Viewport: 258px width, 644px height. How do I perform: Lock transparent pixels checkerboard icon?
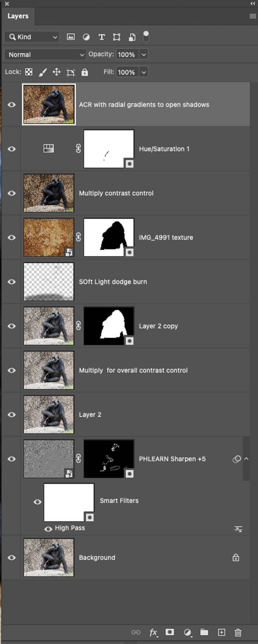(29, 72)
